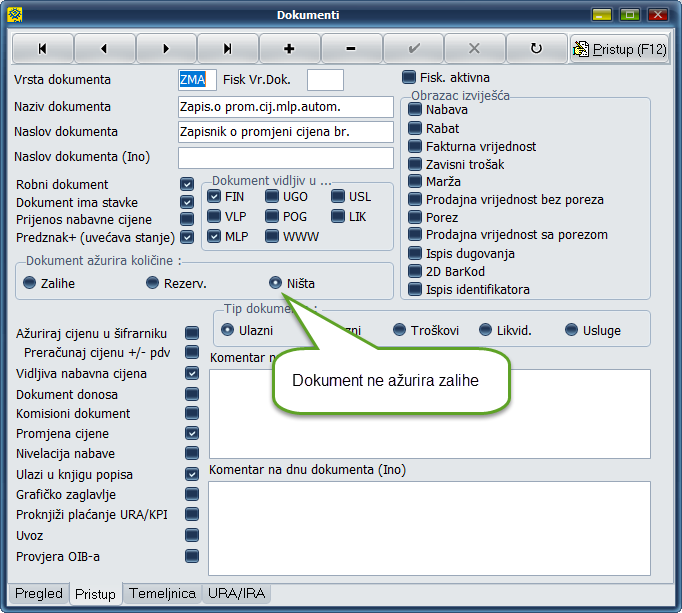Go to previous record arrow
The width and height of the screenshot is (682, 613).
104,48
